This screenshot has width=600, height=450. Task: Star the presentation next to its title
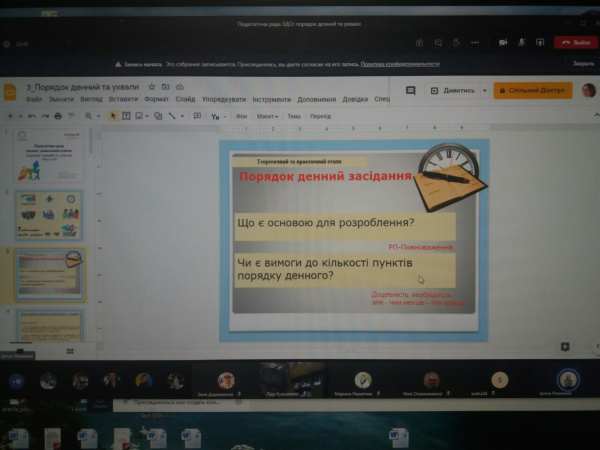(151, 86)
